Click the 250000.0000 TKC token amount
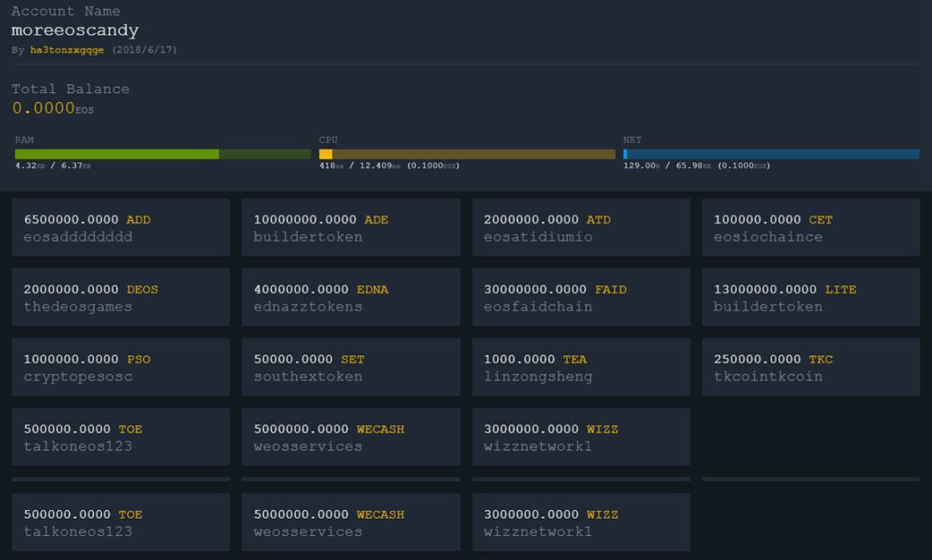Image resolution: width=932 pixels, height=560 pixels. click(x=772, y=359)
